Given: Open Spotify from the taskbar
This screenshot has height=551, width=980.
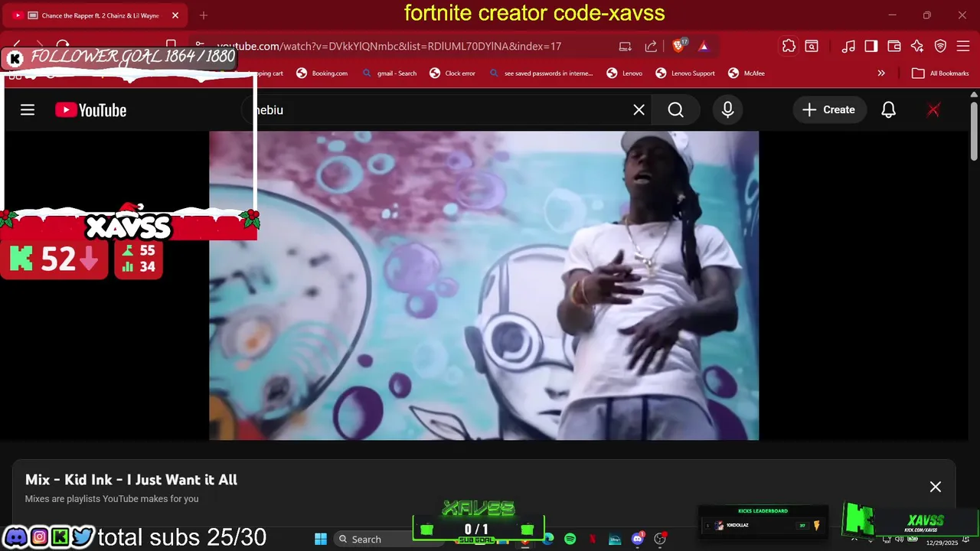Looking at the screenshot, I should [570, 539].
